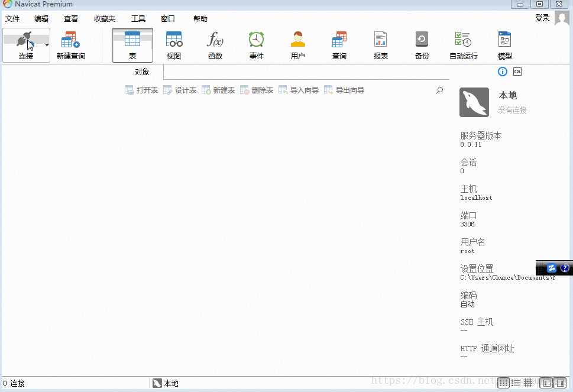Open the Help (帮助) menu

(x=200, y=19)
